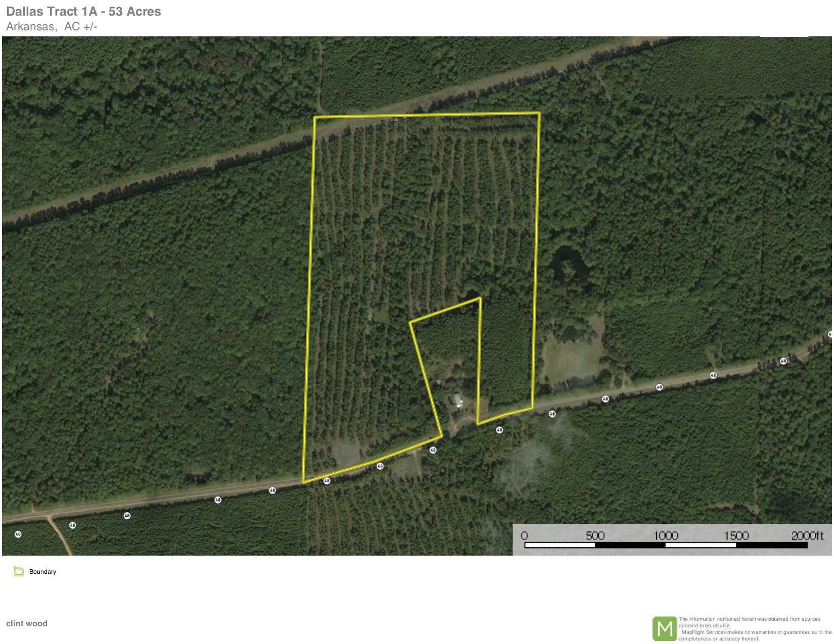This screenshot has width=834, height=644.
Task: Click the white-roofed house in the excluded parcel
Action: [x=458, y=401]
